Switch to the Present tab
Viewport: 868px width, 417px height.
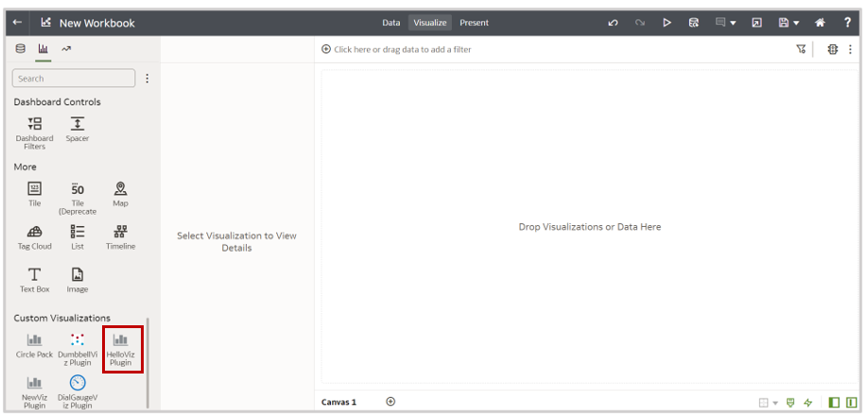[474, 23]
